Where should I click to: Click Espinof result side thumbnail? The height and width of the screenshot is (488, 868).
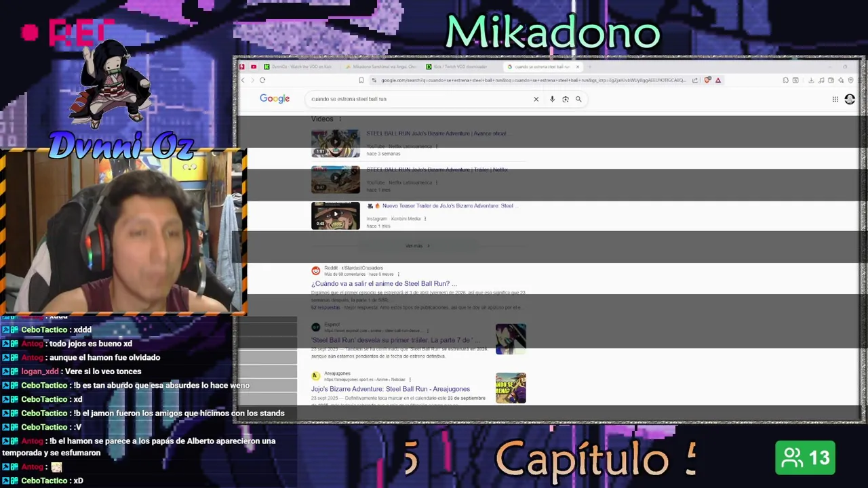pyautogui.click(x=511, y=339)
